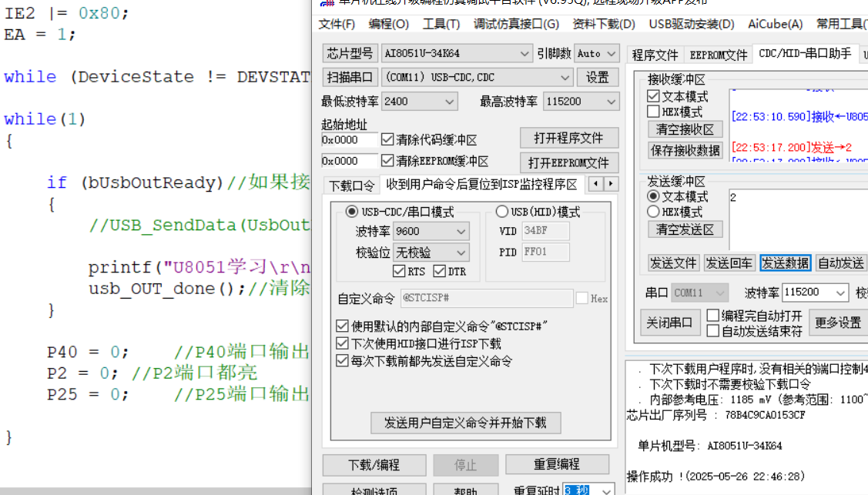The width and height of the screenshot is (868, 495).
Task: Click the 芯片型号 button
Action: tap(350, 54)
